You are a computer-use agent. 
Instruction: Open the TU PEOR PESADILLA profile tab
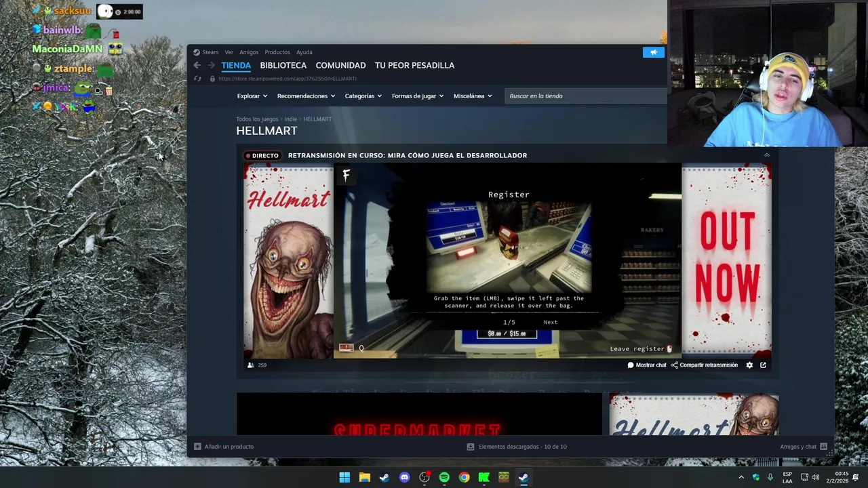pyautogui.click(x=415, y=65)
